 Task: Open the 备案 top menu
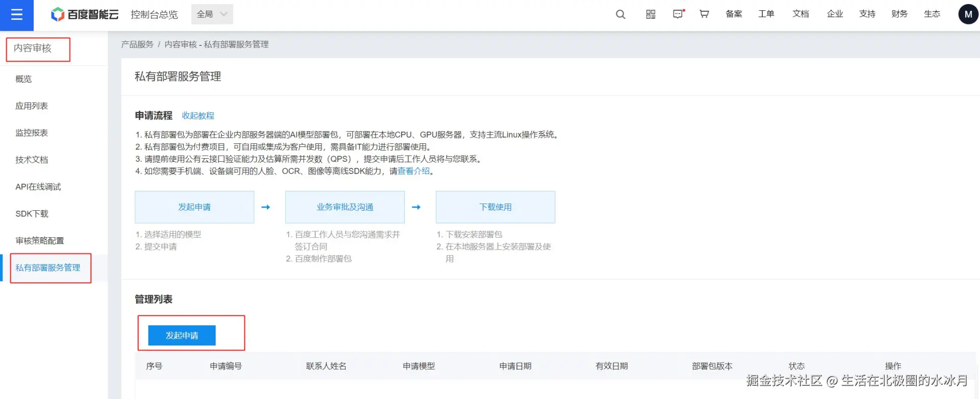[x=734, y=14]
